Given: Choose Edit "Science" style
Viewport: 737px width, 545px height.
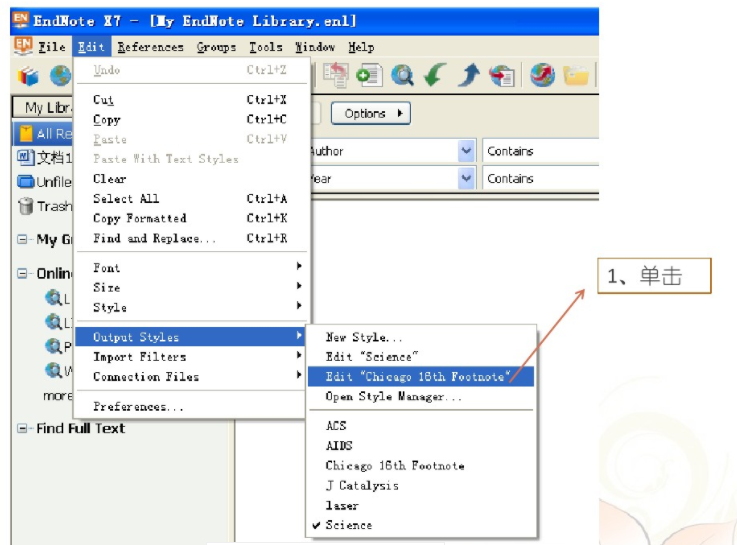Looking at the screenshot, I should point(421,357).
